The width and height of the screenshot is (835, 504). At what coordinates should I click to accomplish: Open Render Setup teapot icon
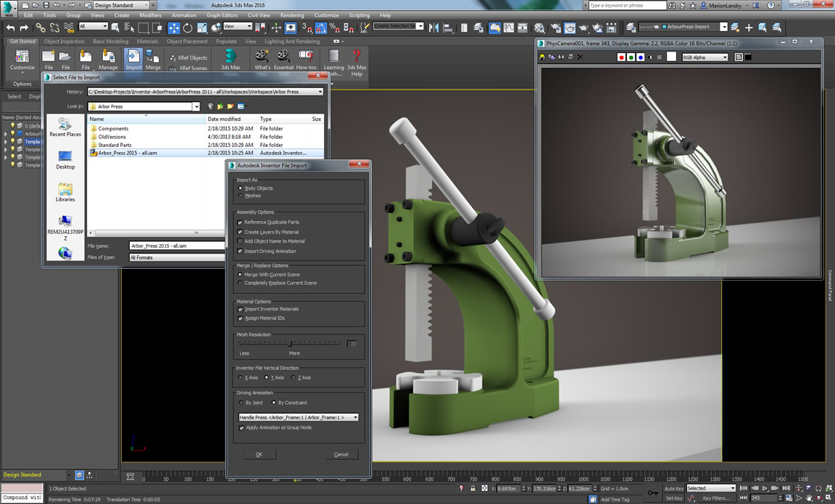pyautogui.click(x=556, y=28)
